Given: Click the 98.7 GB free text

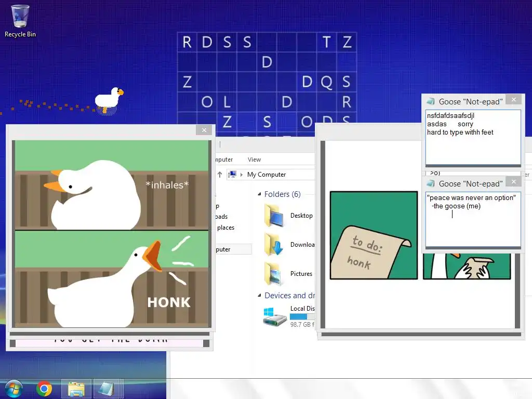Looking at the screenshot, I should pyautogui.click(x=302, y=325).
